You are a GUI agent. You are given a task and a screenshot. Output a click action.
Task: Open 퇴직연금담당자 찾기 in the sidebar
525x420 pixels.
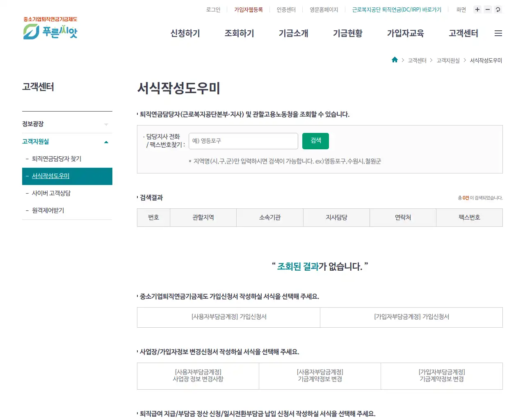(57, 159)
